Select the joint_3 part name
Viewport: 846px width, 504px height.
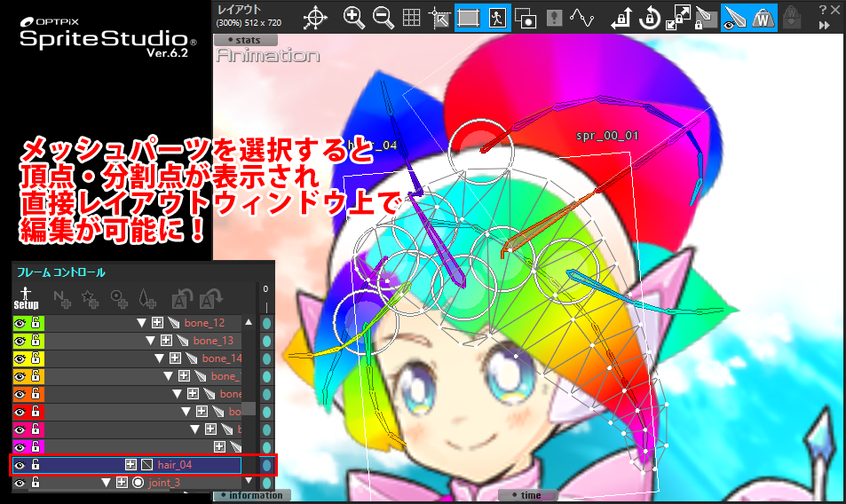[164, 483]
